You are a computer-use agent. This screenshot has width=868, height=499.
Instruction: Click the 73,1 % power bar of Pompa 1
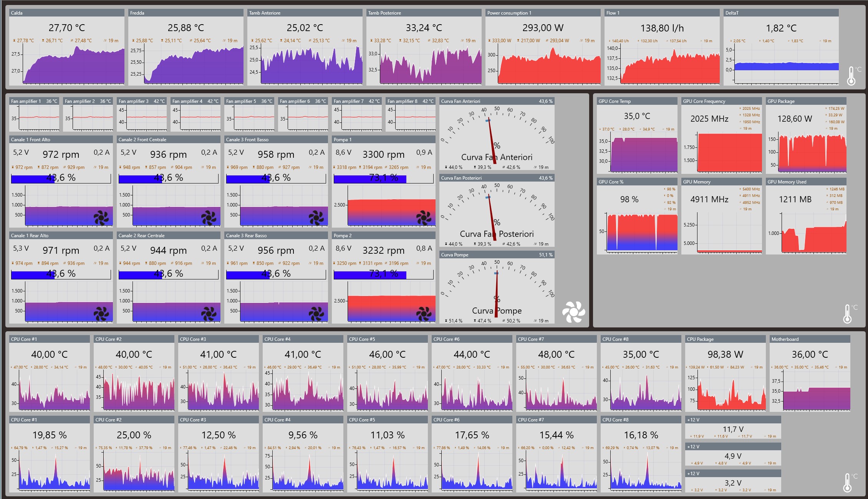pyautogui.click(x=383, y=178)
